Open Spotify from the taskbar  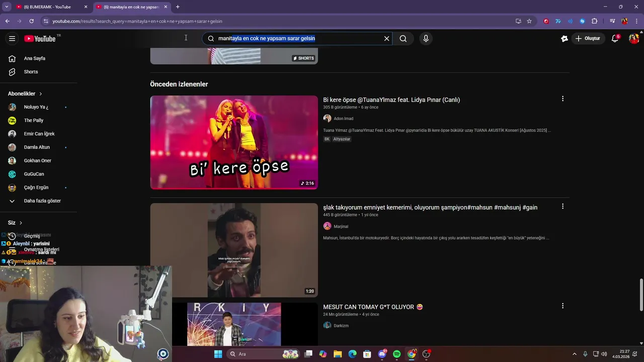(396, 354)
